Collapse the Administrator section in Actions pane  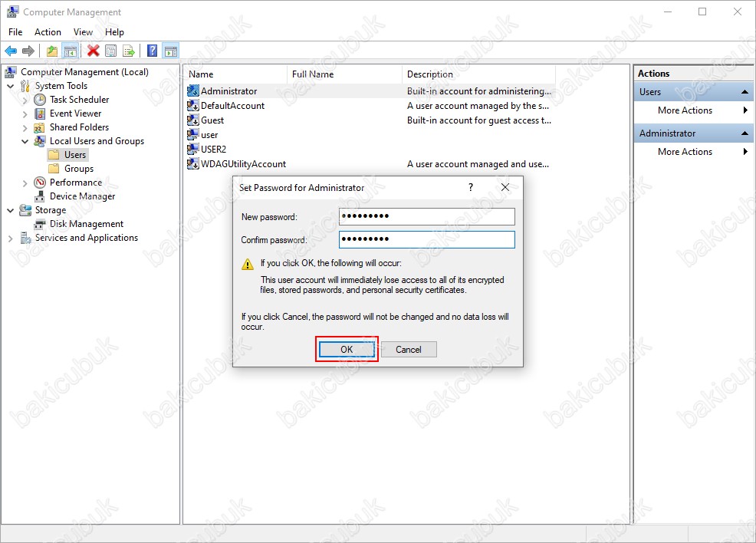click(x=744, y=133)
